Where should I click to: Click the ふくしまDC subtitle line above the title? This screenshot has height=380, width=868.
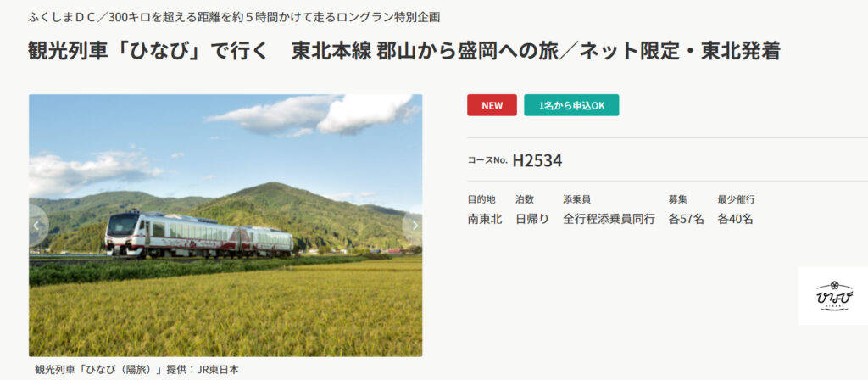234,17
